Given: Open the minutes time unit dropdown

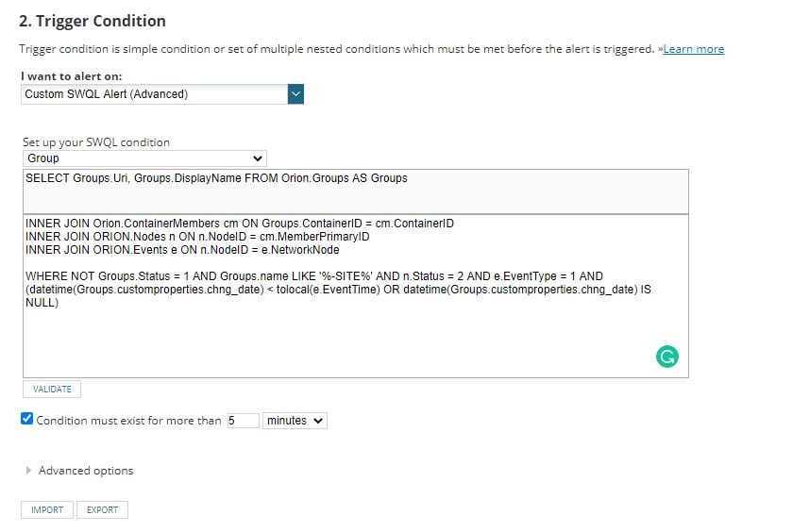Looking at the screenshot, I should (x=295, y=421).
